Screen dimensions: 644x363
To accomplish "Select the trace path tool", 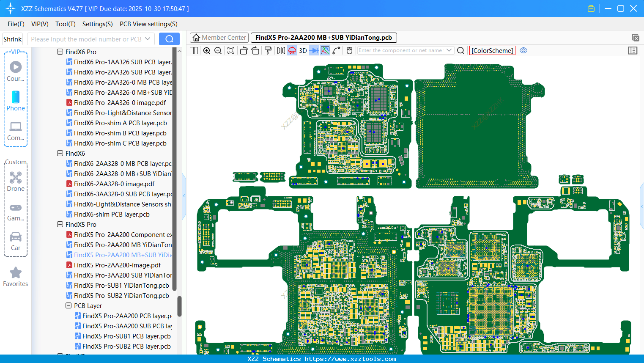I will click(337, 50).
